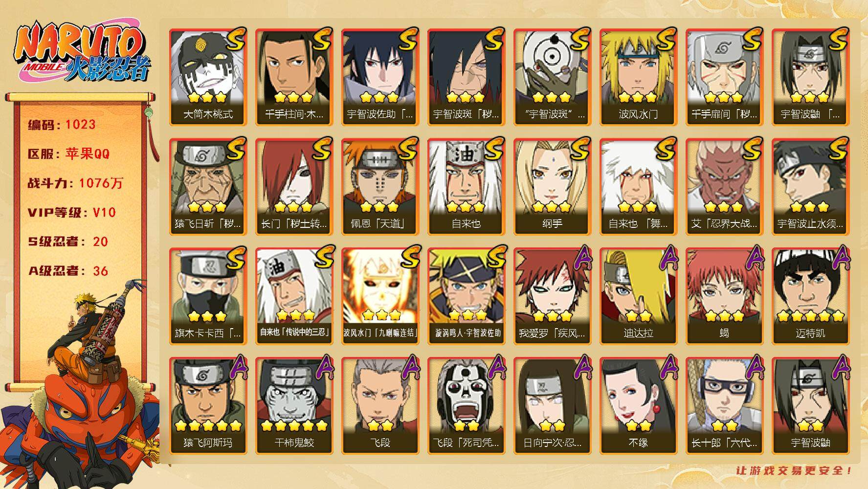The width and height of the screenshot is (868, 489).
Task: Choose the 纲手 ninja portrait
Action: [x=552, y=187]
